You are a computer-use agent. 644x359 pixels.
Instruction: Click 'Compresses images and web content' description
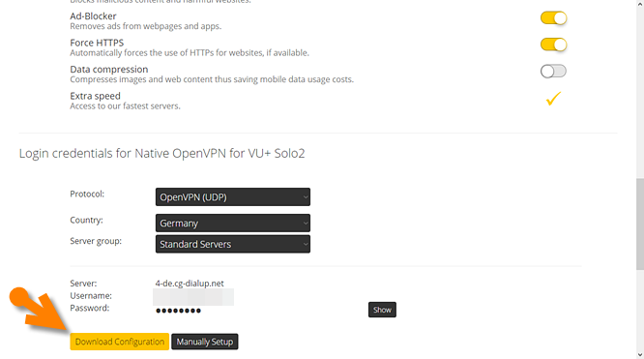pyautogui.click(x=212, y=79)
